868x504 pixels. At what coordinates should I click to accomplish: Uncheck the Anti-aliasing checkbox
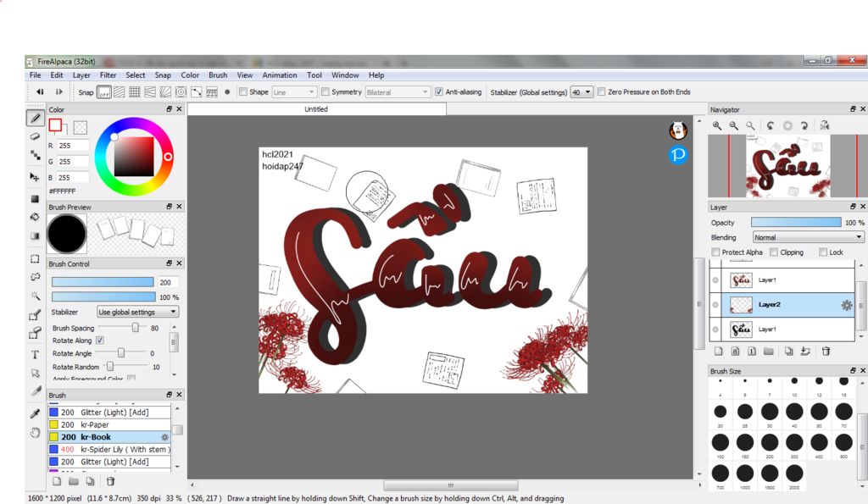439,91
